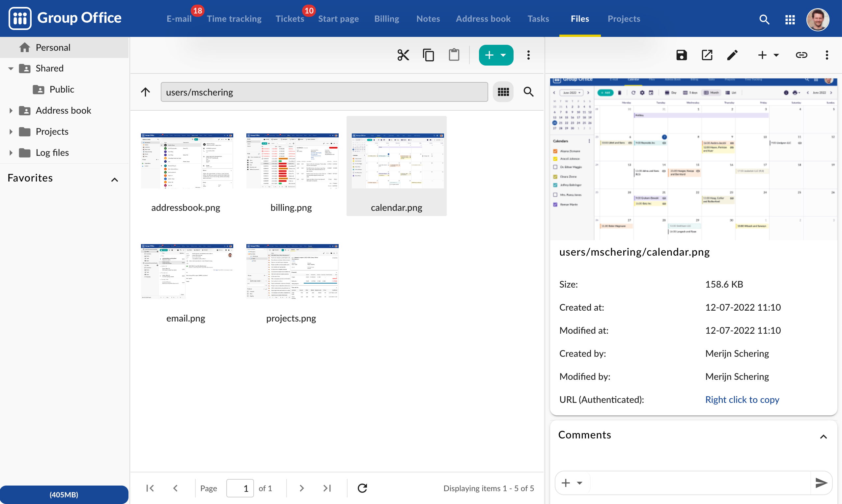Send the comment using the arrow icon
The width and height of the screenshot is (842, 504).
tap(822, 482)
